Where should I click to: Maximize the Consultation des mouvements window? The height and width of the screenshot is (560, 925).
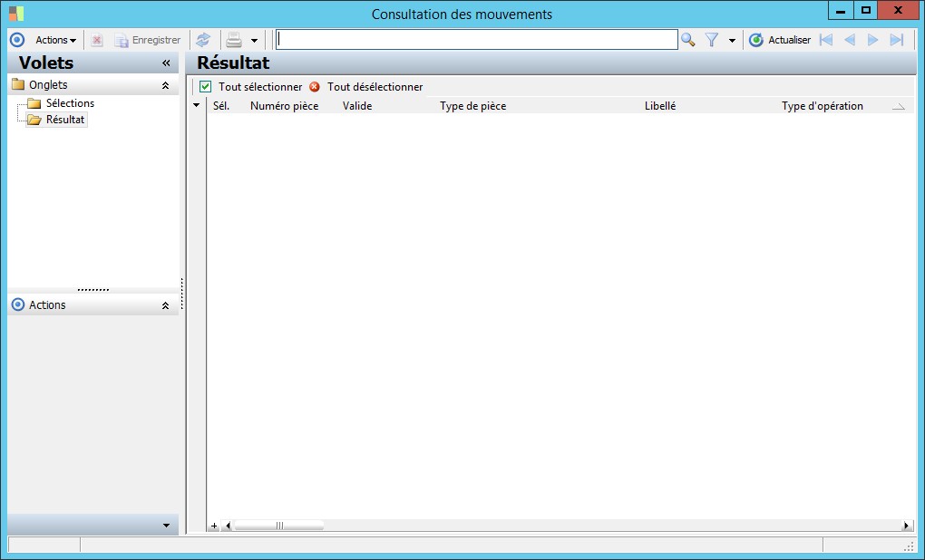[865, 11]
